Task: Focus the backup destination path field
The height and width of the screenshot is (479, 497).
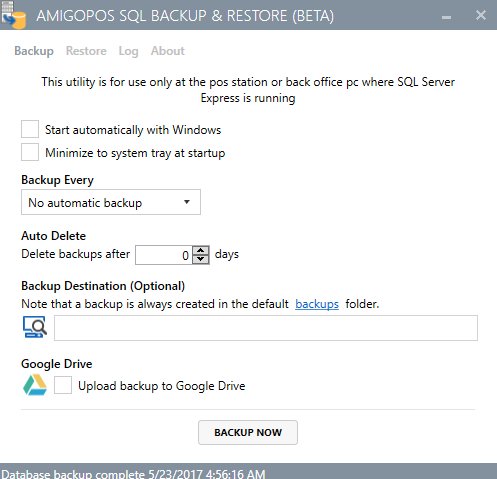Action: 266,328
